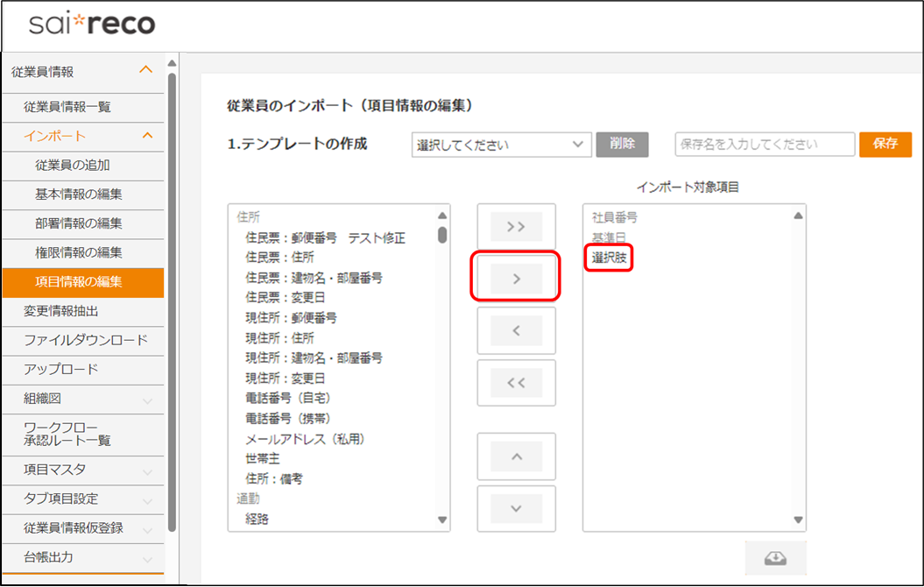Click the sai*reco logo
The height and width of the screenshot is (587, 924).
tap(92, 25)
